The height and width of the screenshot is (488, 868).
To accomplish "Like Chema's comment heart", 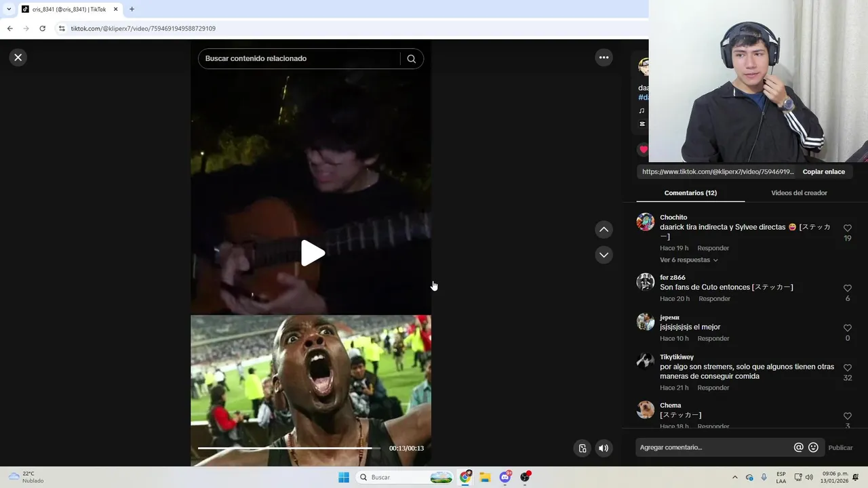I will coord(847,416).
